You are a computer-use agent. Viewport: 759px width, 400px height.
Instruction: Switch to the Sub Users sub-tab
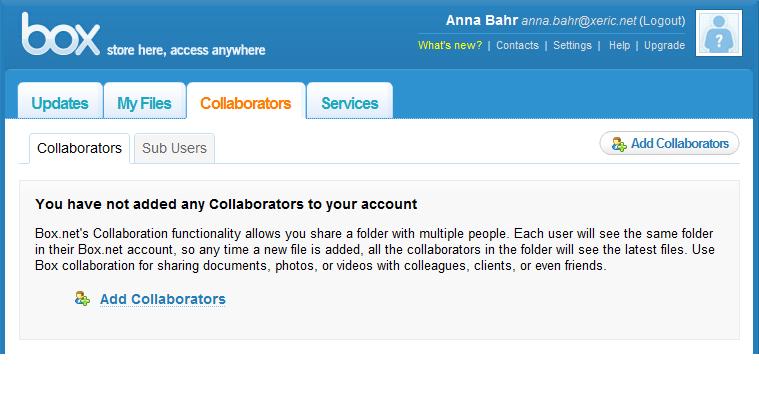tap(174, 148)
